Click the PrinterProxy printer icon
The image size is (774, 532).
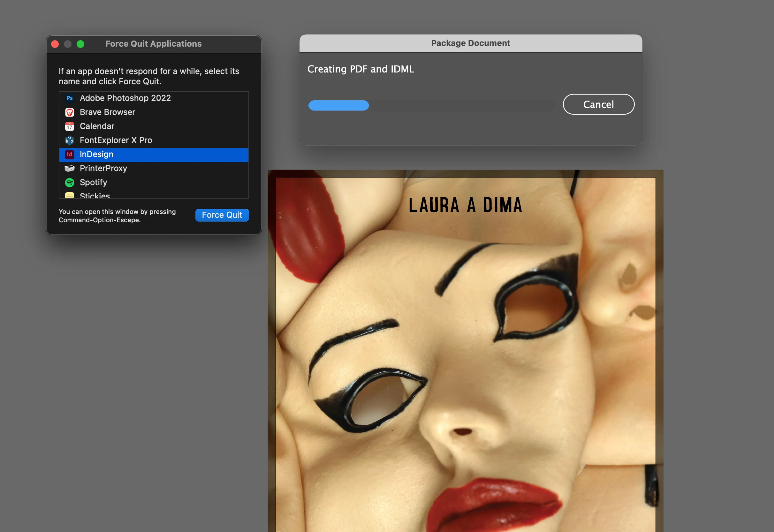point(69,168)
